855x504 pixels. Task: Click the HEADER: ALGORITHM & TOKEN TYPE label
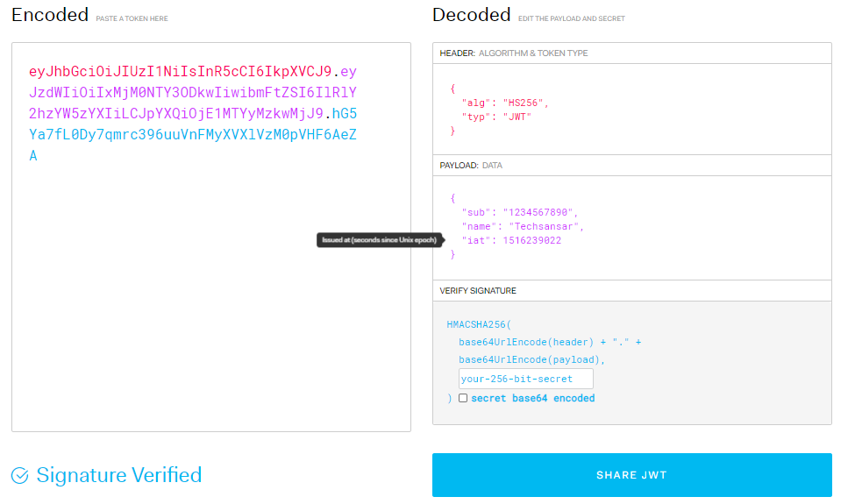(514, 53)
